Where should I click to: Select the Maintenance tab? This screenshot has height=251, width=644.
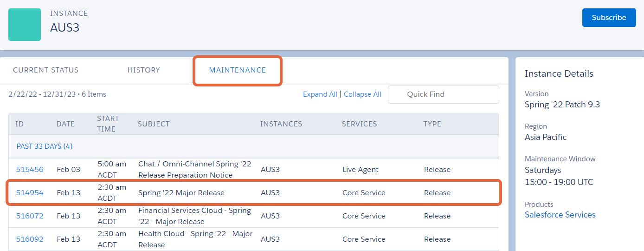pyautogui.click(x=238, y=70)
